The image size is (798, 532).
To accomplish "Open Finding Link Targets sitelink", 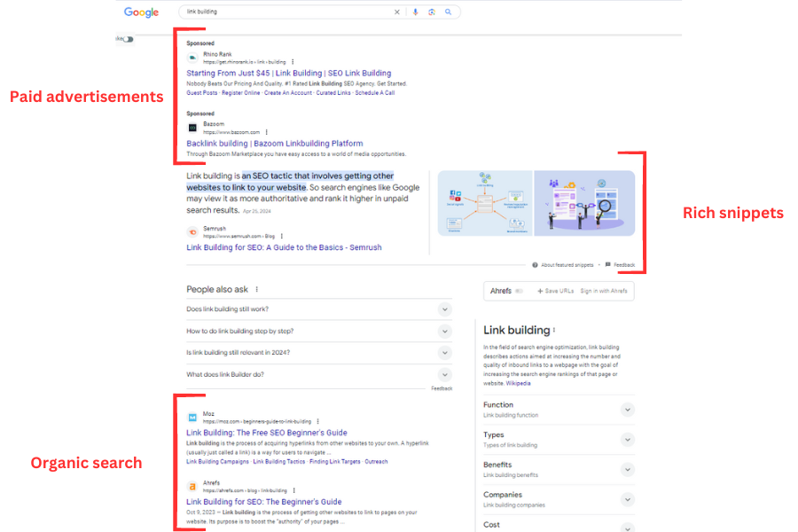I will click(x=335, y=462).
